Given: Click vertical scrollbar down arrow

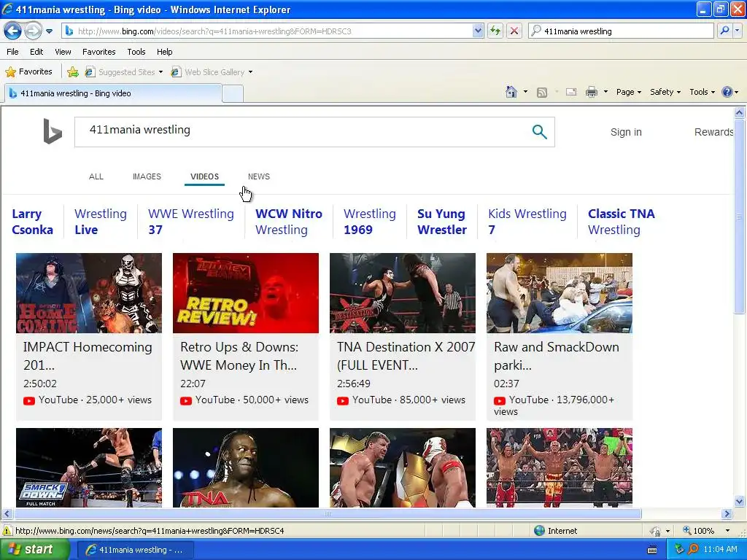Looking at the screenshot, I should click(740, 502).
